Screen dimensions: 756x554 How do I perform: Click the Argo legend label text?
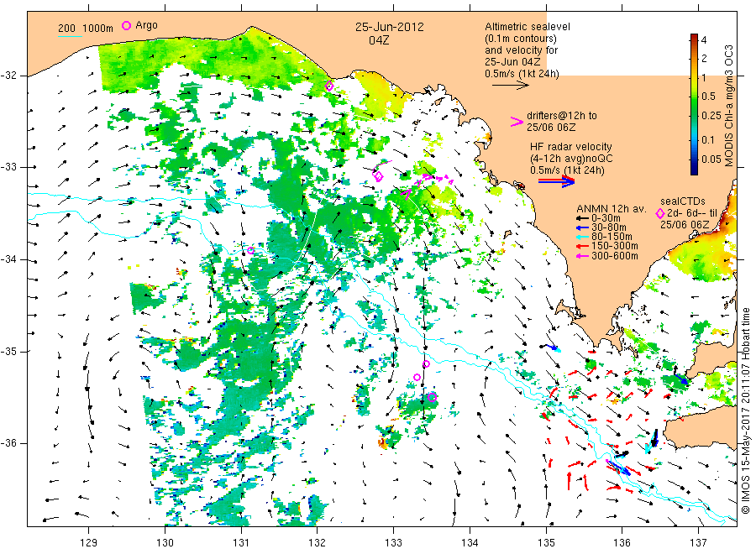[x=146, y=25]
